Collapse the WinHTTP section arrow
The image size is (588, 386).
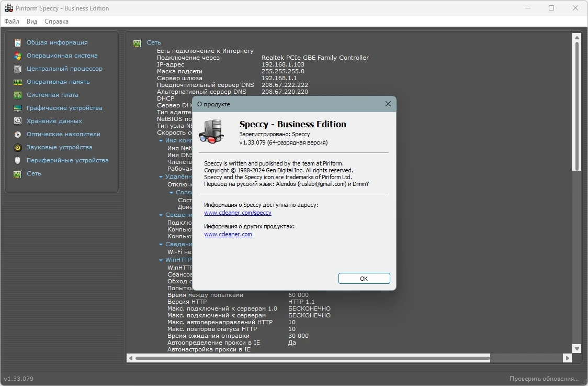161,260
